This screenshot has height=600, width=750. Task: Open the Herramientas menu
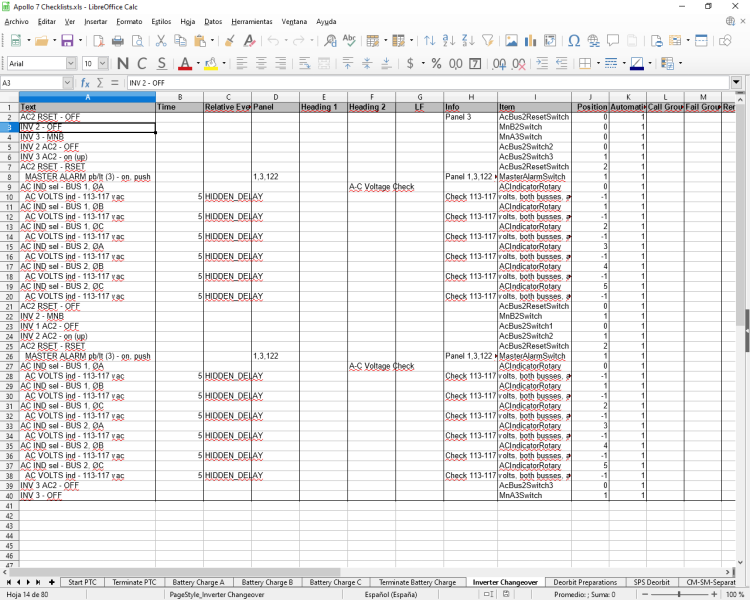click(252, 22)
